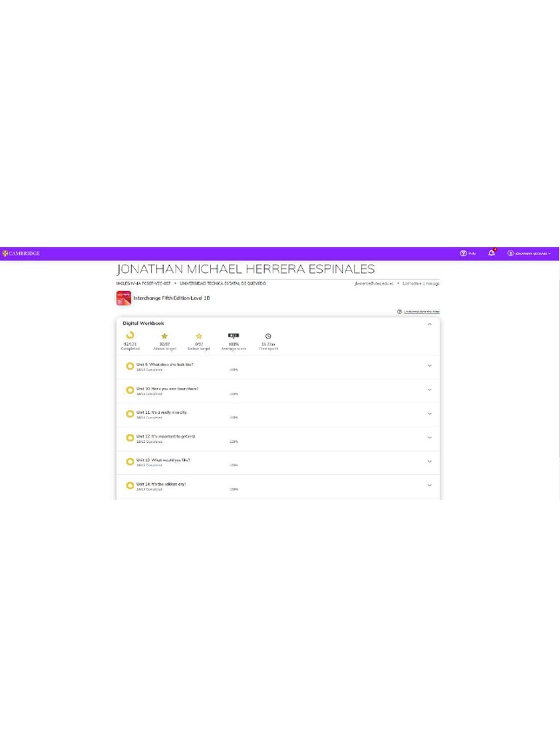
Task: Click the 1h 22m Time spent value
Action: (268, 344)
